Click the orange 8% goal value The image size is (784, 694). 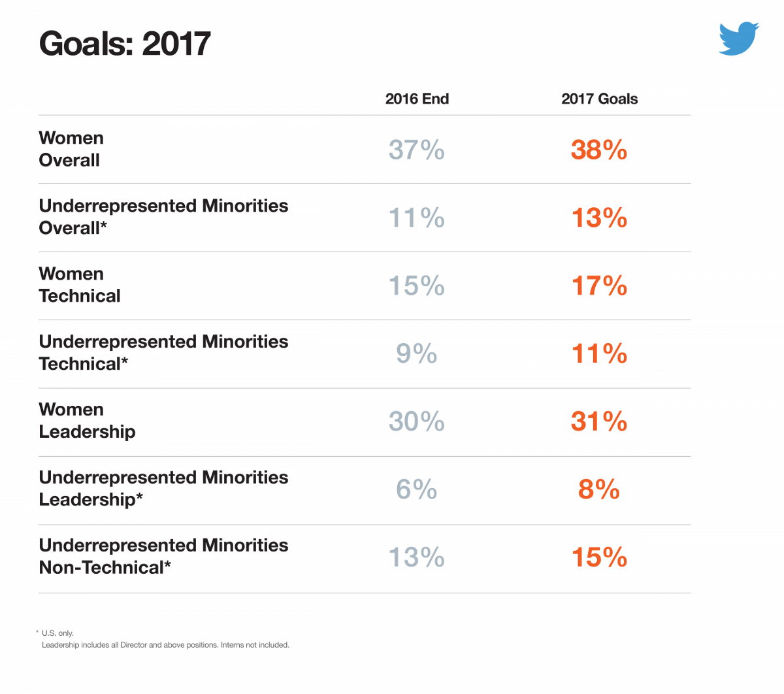point(598,489)
